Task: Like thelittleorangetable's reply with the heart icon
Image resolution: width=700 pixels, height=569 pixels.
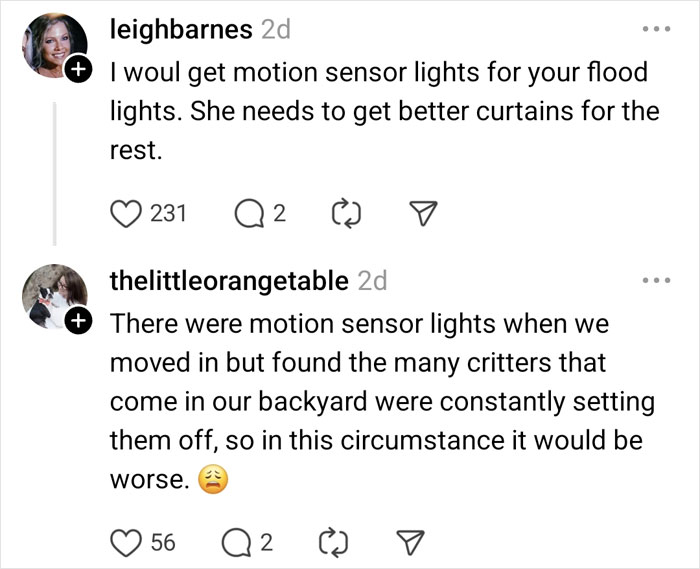Action: tap(124, 542)
